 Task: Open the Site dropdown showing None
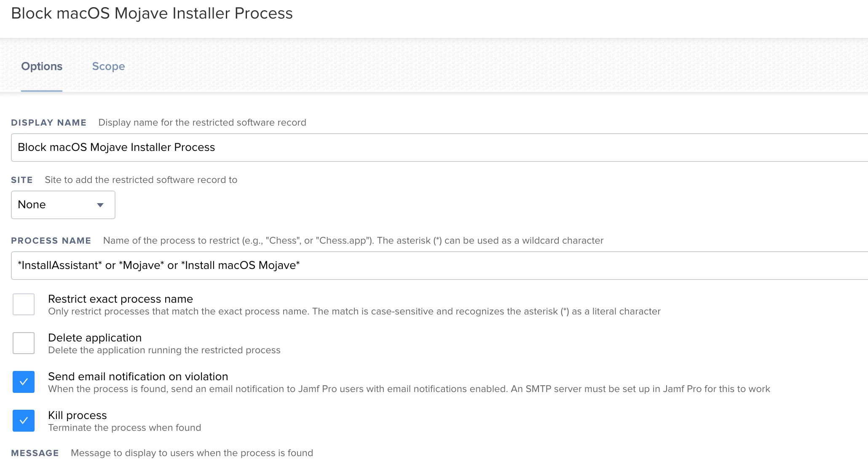[x=63, y=205]
